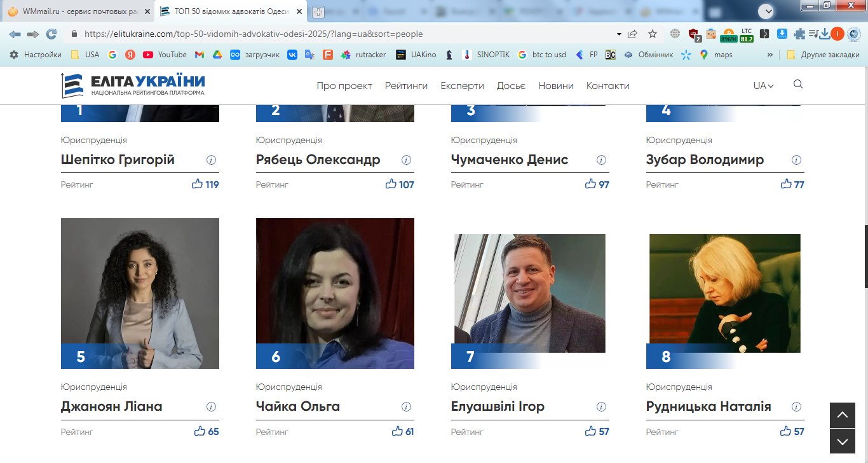Open the browser tab search dropdown

pos(766,11)
